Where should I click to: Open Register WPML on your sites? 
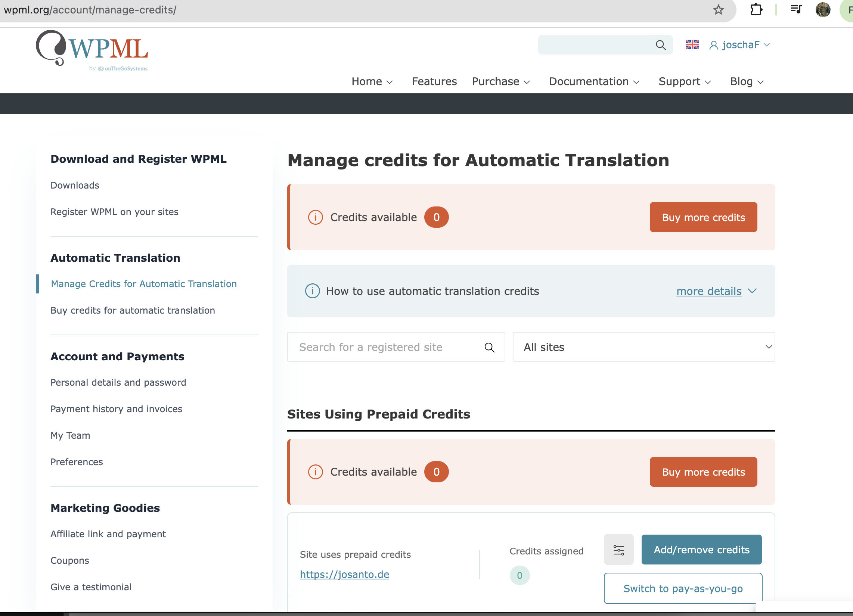click(x=114, y=212)
